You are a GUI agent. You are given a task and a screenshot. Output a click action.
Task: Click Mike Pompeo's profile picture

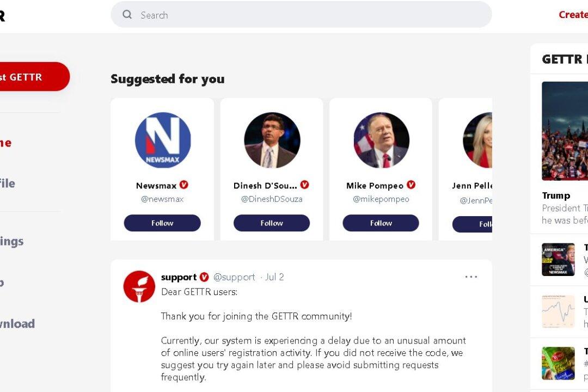coord(381,140)
